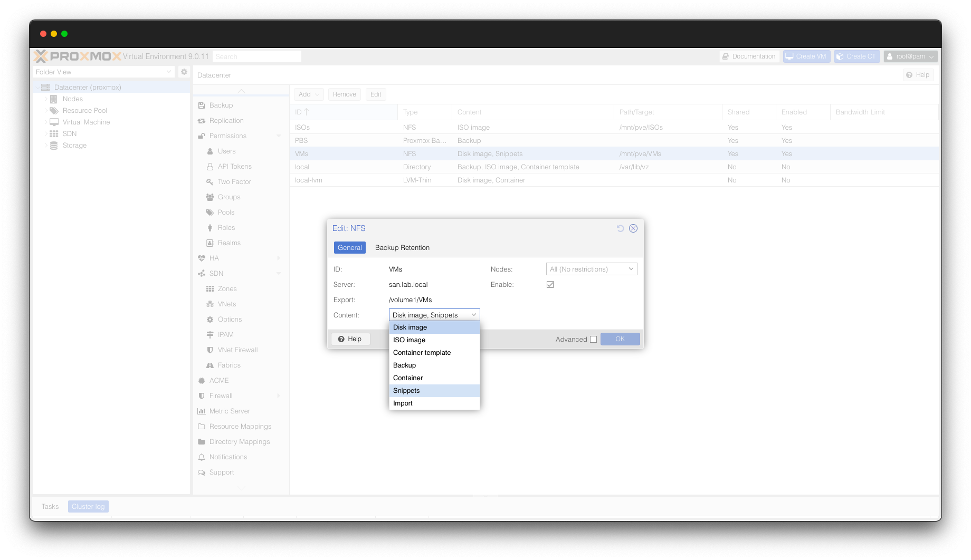
Task: Open the Folder View selector
Action: tap(103, 72)
